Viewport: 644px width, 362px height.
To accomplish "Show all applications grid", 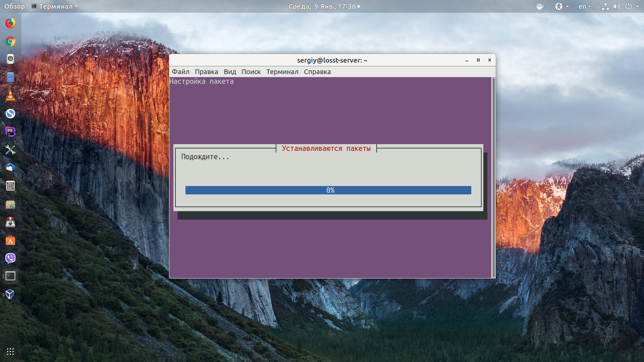I will (10, 351).
